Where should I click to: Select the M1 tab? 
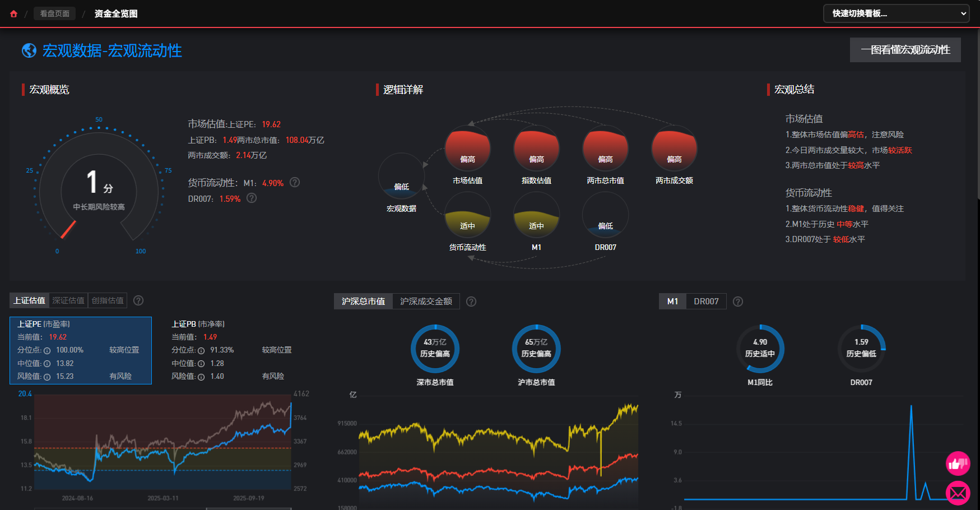[x=672, y=302]
